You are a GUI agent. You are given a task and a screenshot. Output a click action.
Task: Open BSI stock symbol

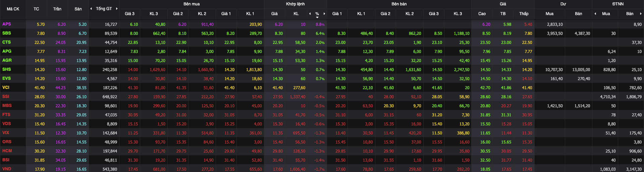[x=6, y=160]
